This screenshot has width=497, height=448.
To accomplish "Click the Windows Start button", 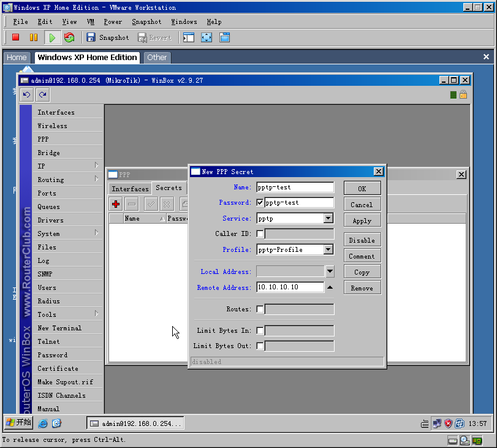I will click(x=19, y=423).
